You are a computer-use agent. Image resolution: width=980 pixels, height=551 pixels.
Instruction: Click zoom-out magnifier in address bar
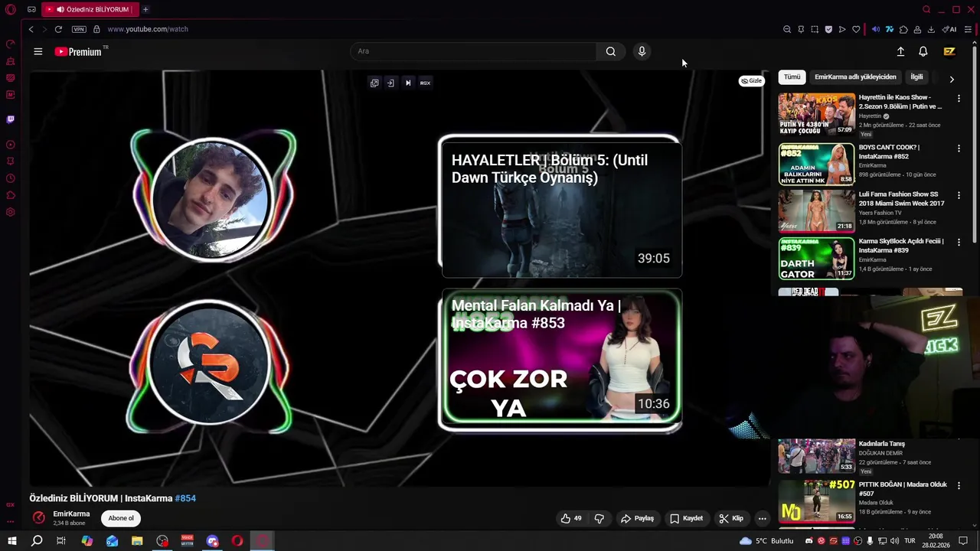[787, 29]
